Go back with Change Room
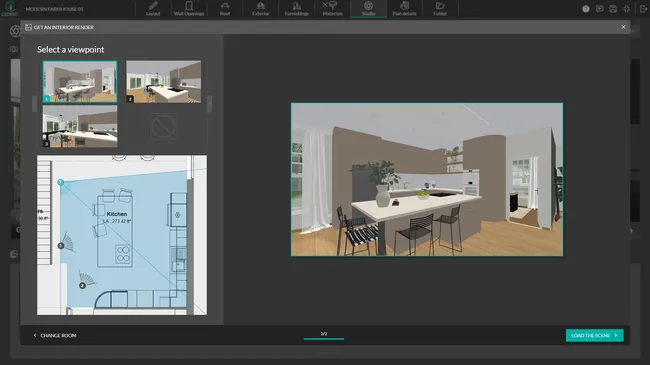 (55, 335)
